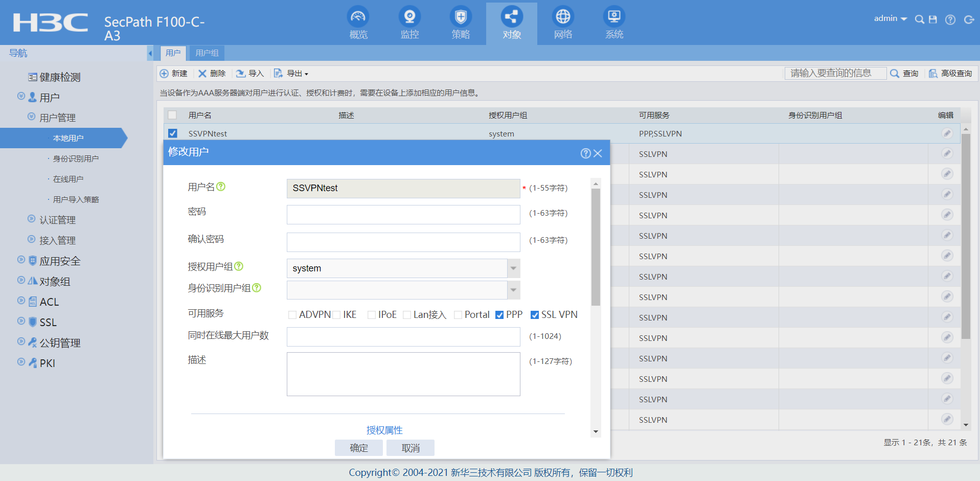
Task: Enable the ADVPN service checkbox
Action: [292, 315]
